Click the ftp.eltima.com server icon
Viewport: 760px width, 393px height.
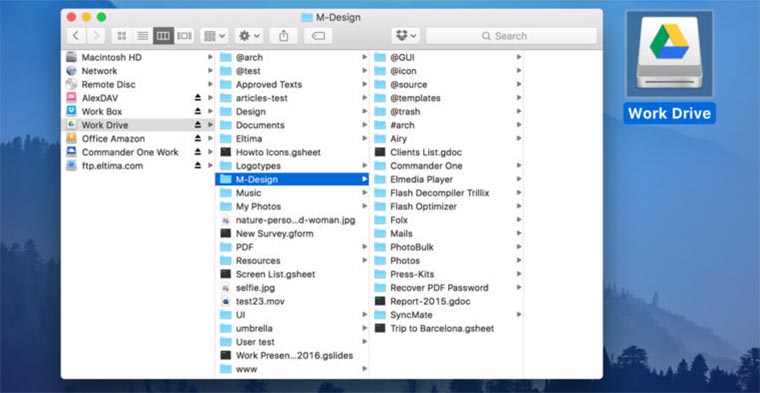[x=71, y=166]
